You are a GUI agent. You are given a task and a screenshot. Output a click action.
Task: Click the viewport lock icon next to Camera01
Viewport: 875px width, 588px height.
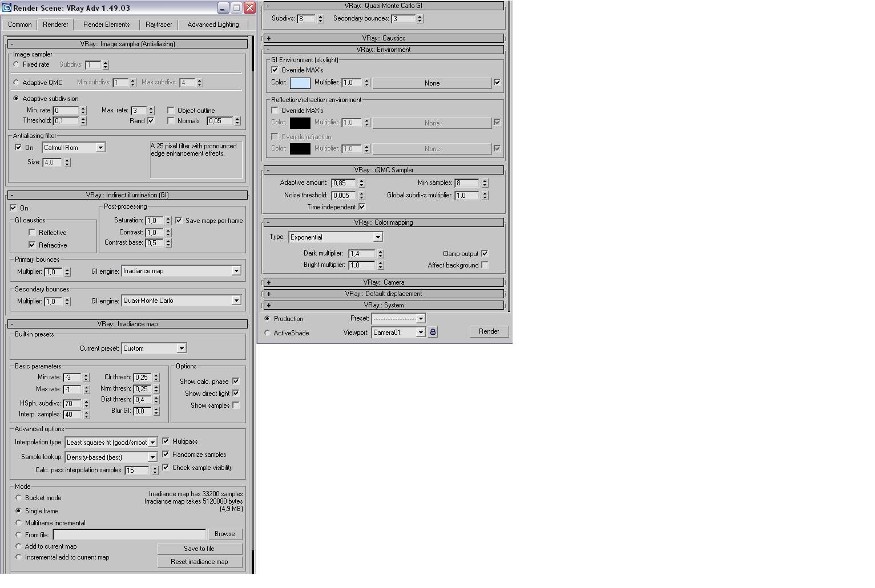(x=433, y=332)
